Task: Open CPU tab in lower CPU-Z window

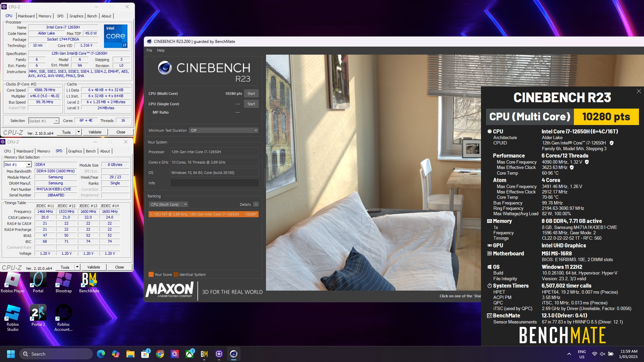Action: click(x=7, y=151)
